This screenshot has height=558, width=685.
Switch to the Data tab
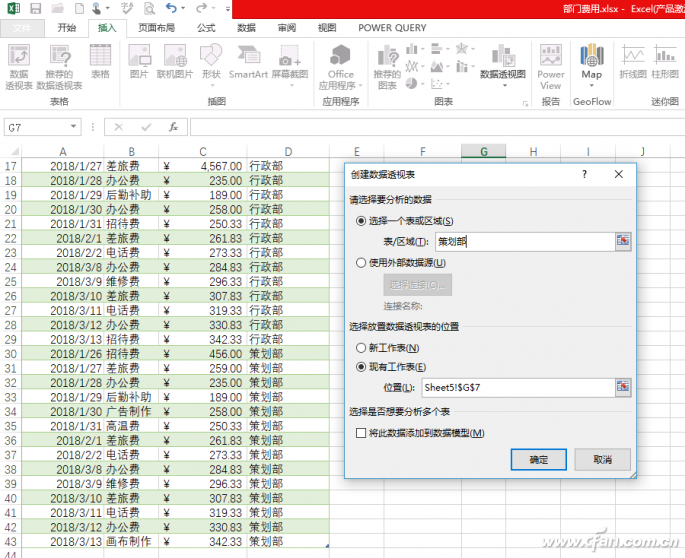click(x=246, y=28)
